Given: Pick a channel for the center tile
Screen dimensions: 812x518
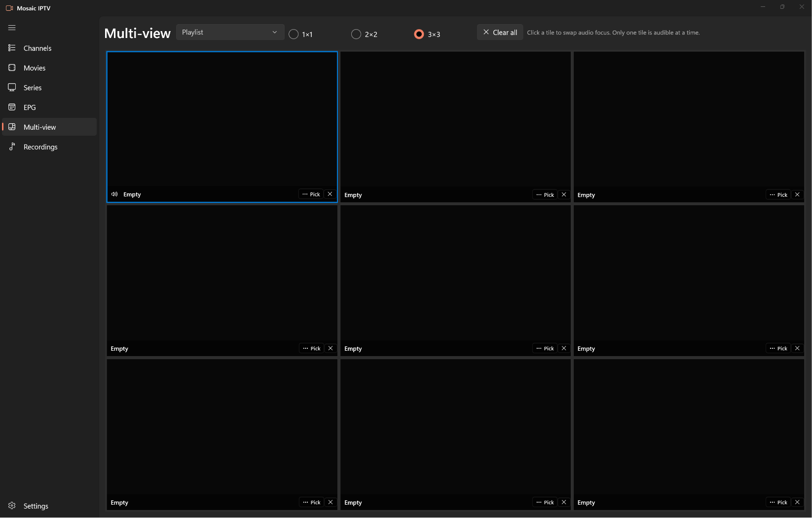Looking at the screenshot, I should (545, 348).
